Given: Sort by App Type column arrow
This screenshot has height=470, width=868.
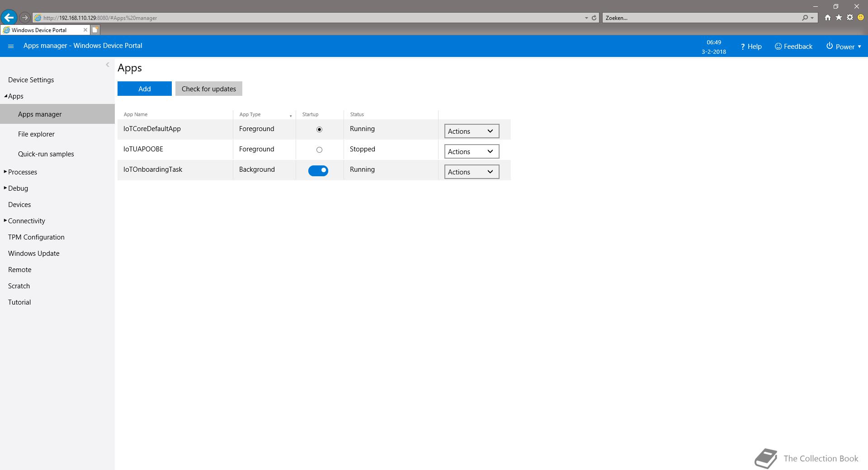Looking at the screenshot, I should [x=291, y=116].
